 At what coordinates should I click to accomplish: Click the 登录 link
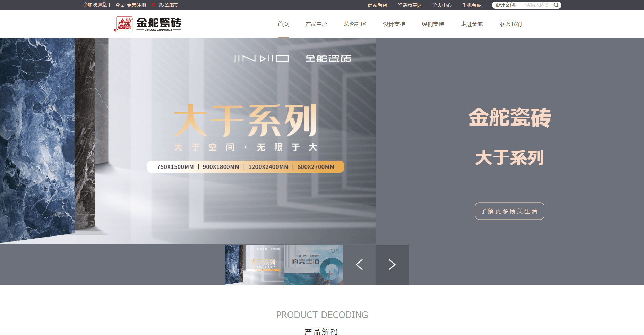pyautogui.click(x=120, y=5)
